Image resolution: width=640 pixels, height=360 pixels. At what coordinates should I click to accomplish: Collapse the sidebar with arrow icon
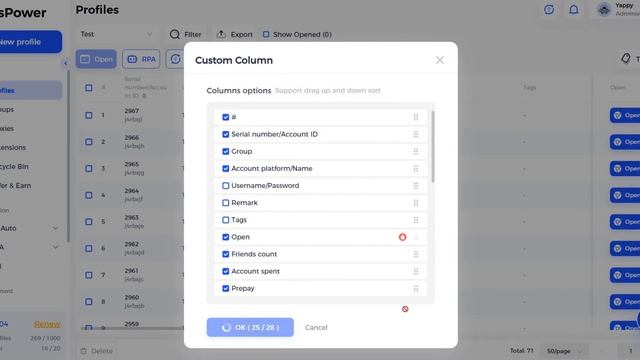[65, 63]
